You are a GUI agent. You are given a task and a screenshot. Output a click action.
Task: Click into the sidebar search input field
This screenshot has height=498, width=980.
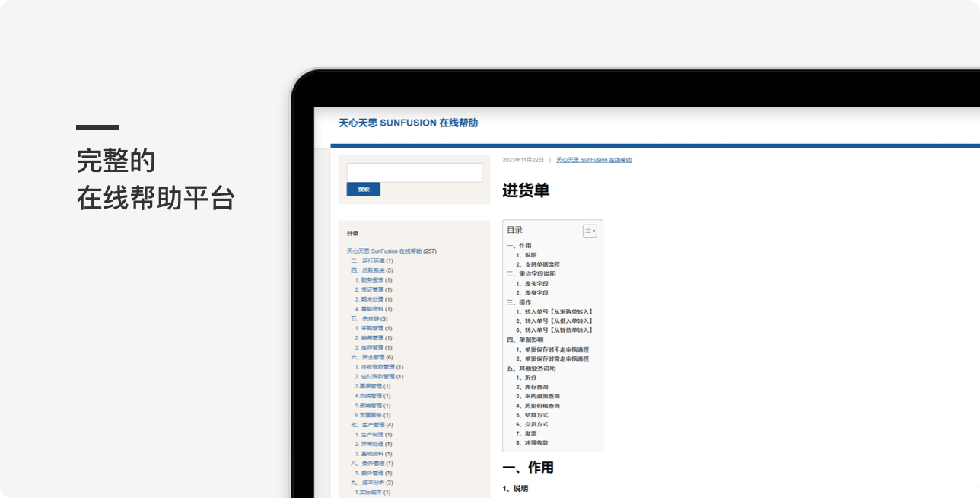click(x=414, y=173)
